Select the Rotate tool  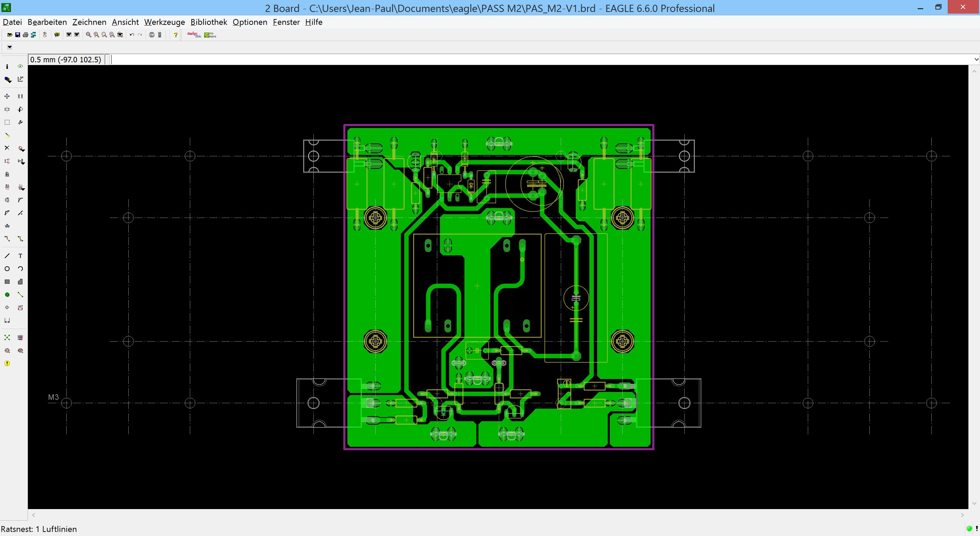(20, 109)
